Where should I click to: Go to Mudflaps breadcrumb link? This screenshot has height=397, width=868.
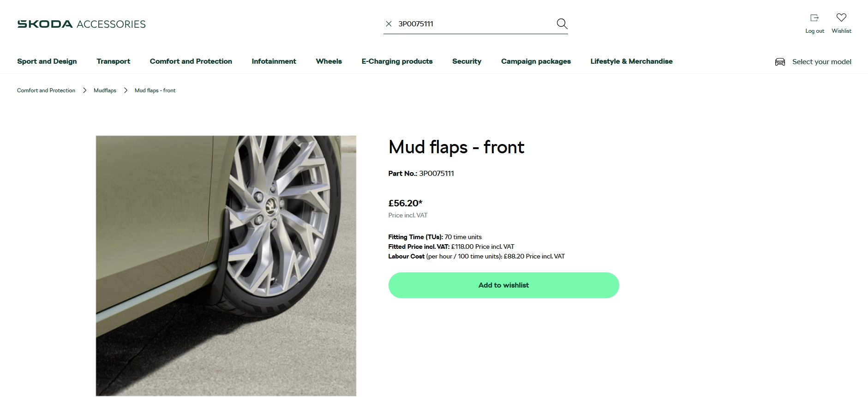pos(105,90)
